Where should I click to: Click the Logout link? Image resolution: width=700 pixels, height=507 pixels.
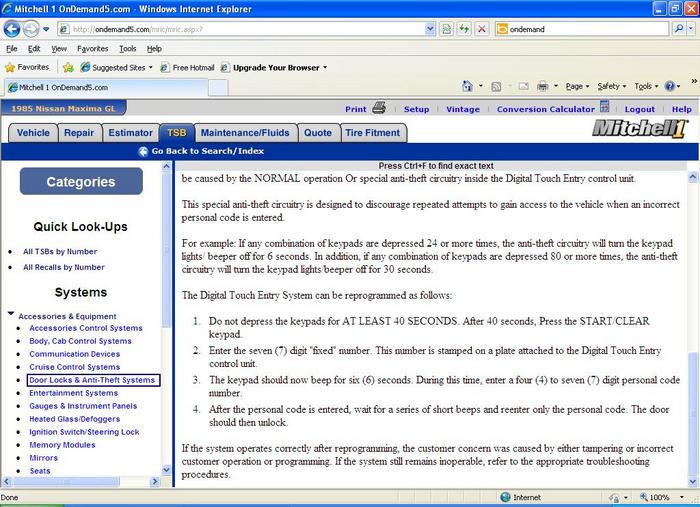[x=639, y=109]
